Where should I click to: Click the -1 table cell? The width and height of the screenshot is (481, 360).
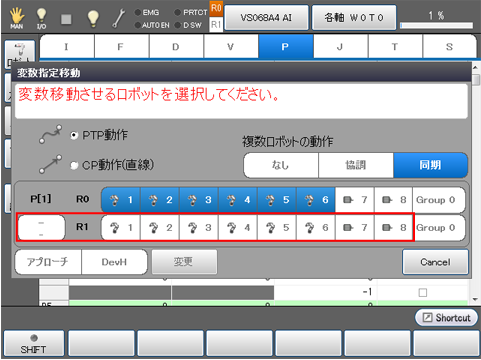click(x=325, y=292)
